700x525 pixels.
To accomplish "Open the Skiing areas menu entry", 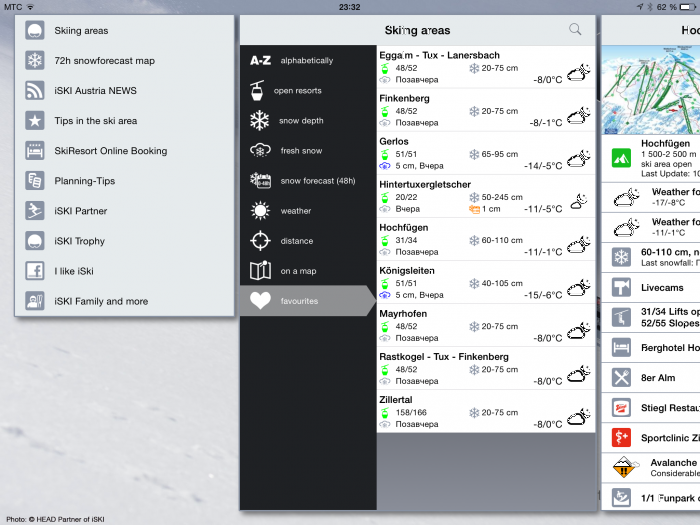I will [x=125, y=30].
